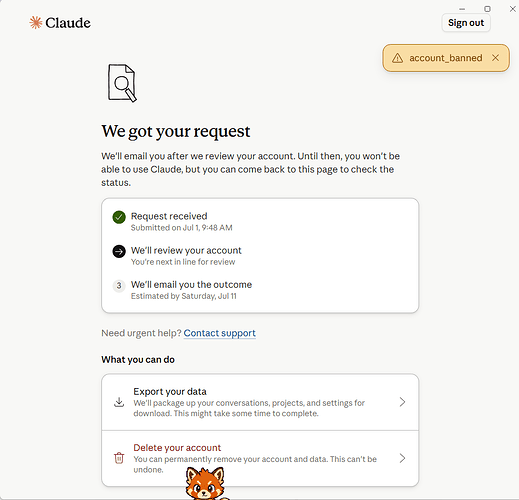
Task: Click the red panda mascot
Action: (x=206, y=483)
